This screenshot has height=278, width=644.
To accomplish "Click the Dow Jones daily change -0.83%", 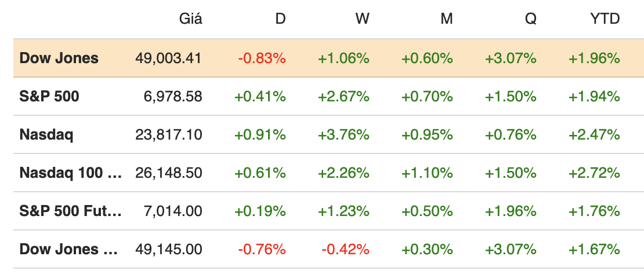I will (262, 58).
